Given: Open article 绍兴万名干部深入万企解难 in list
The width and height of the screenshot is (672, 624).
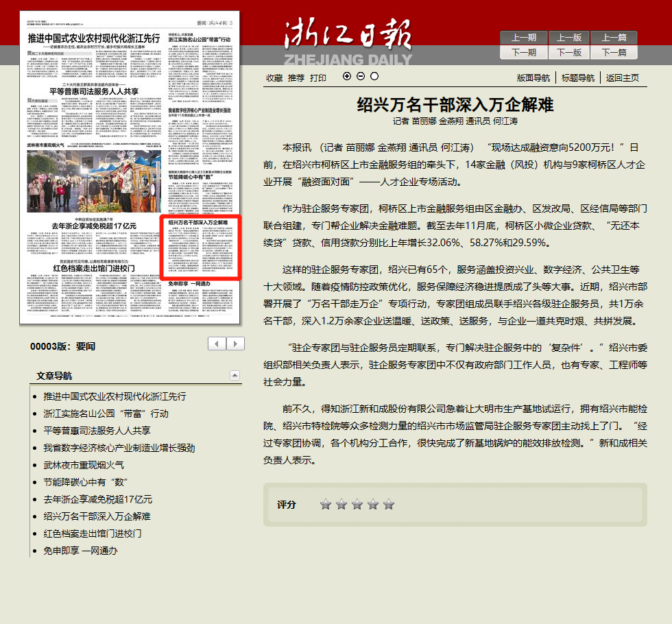Looking at the screenshot, I should 97,516.
